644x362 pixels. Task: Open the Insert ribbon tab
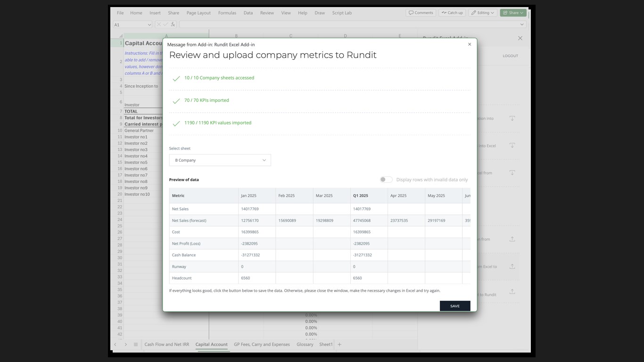155,13
